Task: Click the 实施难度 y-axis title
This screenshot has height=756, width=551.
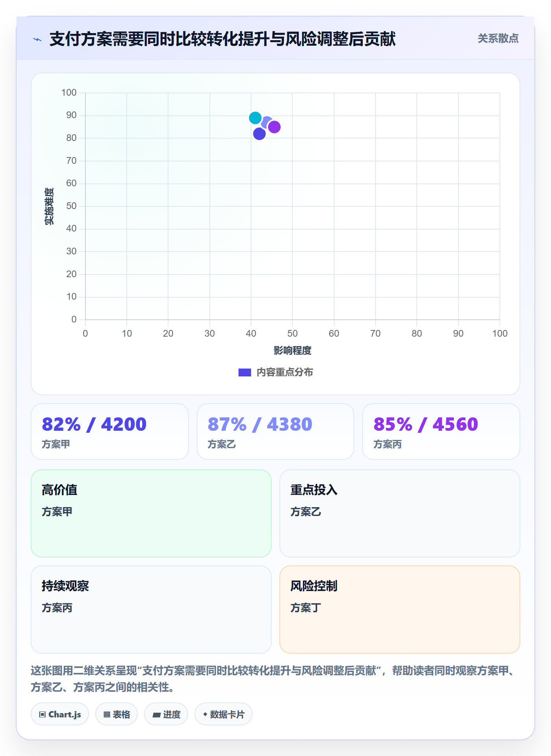Action: point(49,206)
